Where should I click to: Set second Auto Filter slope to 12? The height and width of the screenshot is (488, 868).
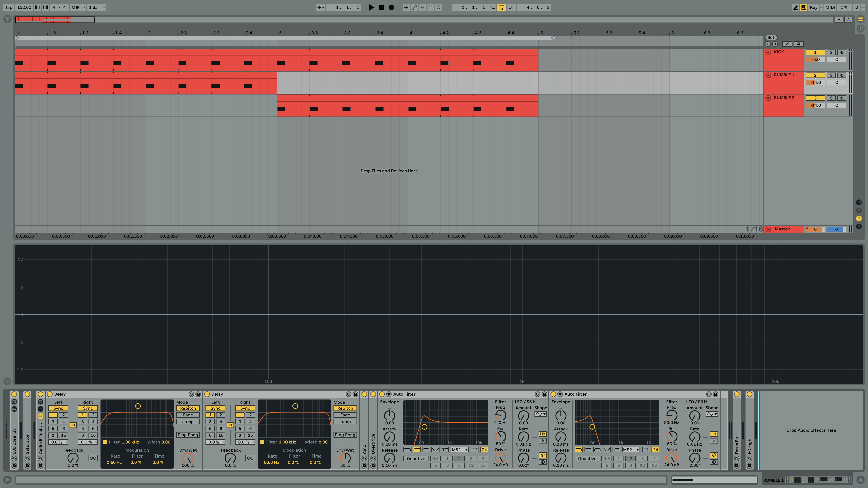[x=646, y=450]
